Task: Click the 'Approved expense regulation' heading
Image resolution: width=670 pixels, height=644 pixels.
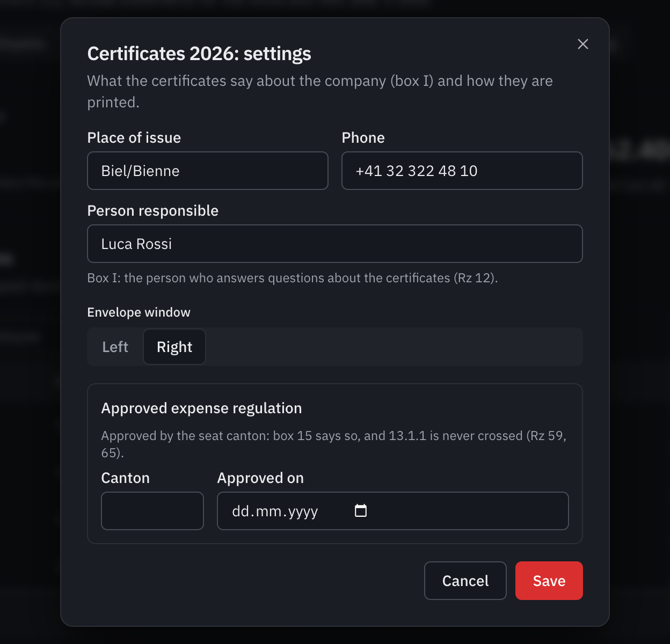Action: [201, 408]
